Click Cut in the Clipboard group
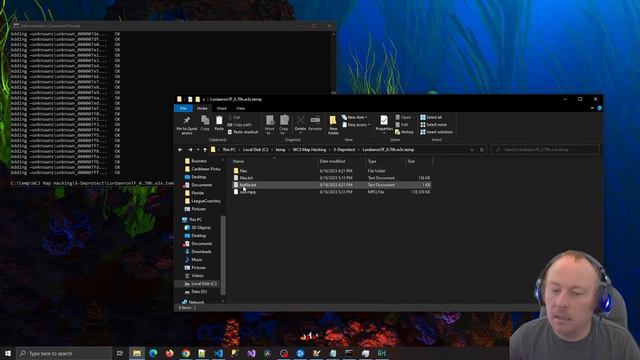Viewport: 640px width, 360px height. point(234,118)
